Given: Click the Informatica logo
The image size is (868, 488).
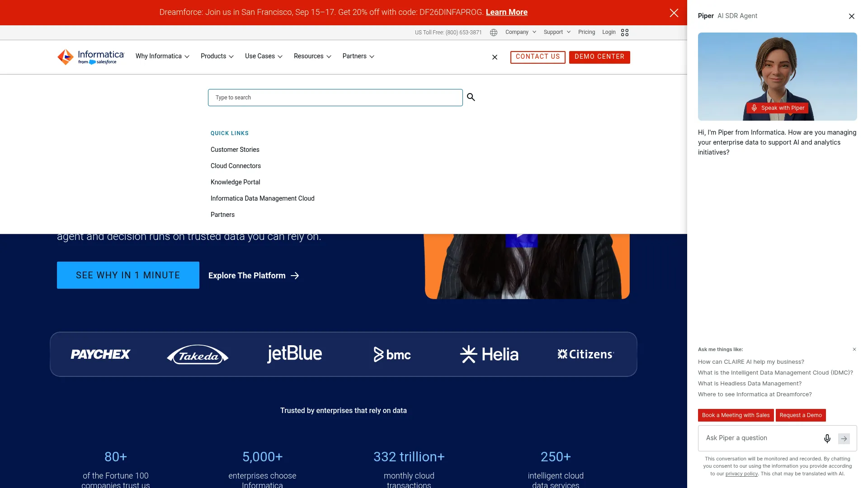Looking at the screenshot, I should pos(90,57).
